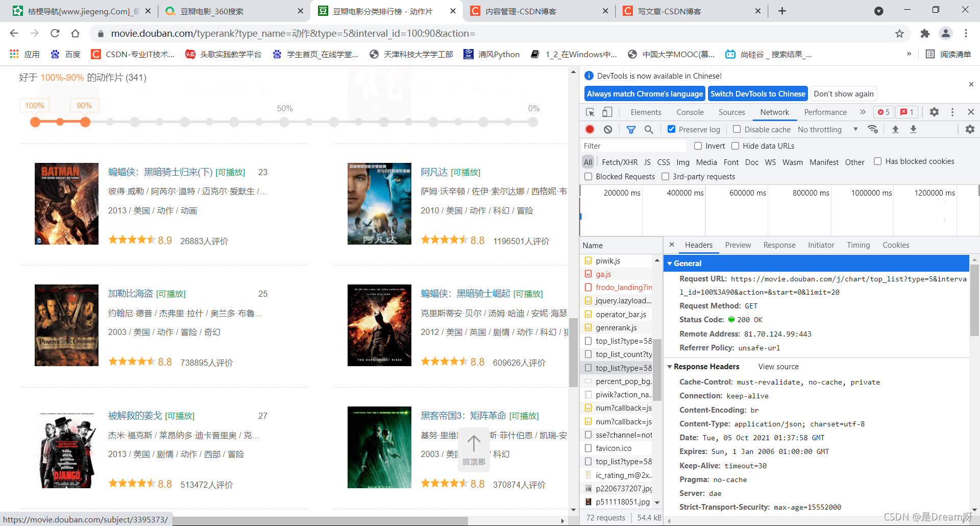980x526 pixels.
Task: Click the DevTools inspect element icon
Action: pyautogui.click(x=590, y=112)
